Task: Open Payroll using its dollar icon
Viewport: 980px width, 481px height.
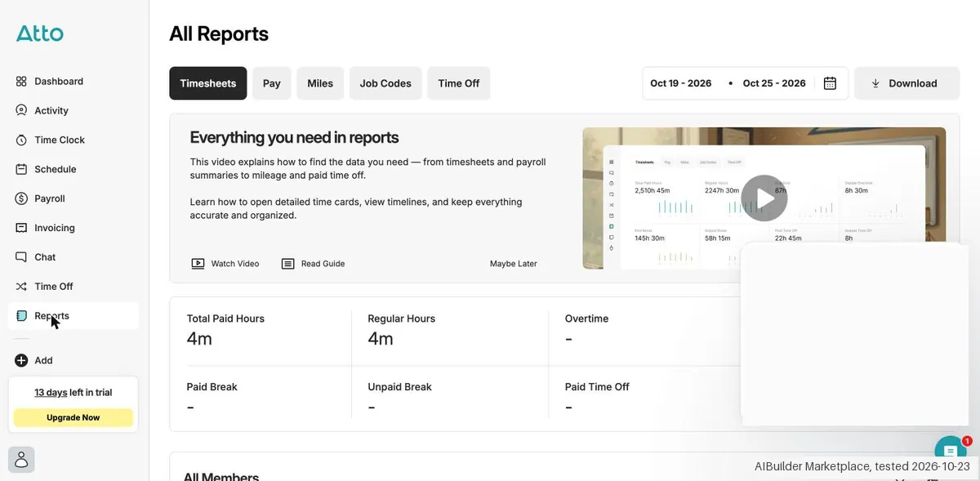Action: 21,198
